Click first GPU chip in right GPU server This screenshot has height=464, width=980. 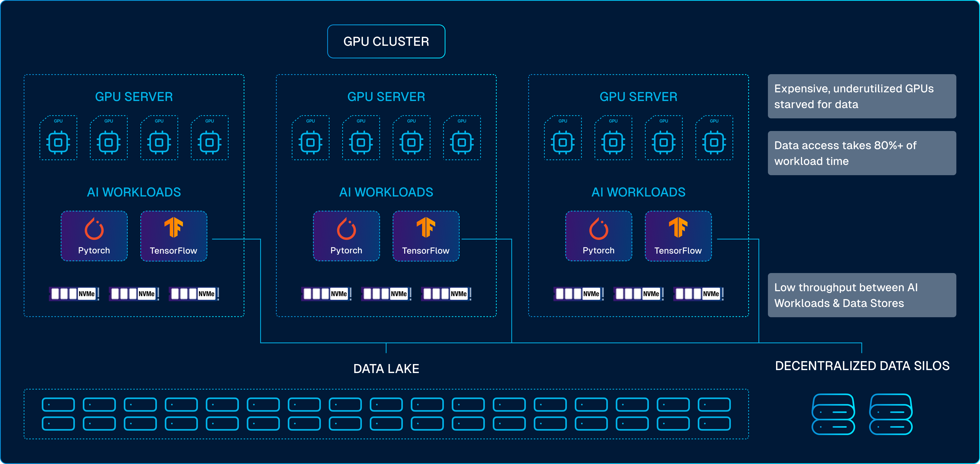(563, 138)
